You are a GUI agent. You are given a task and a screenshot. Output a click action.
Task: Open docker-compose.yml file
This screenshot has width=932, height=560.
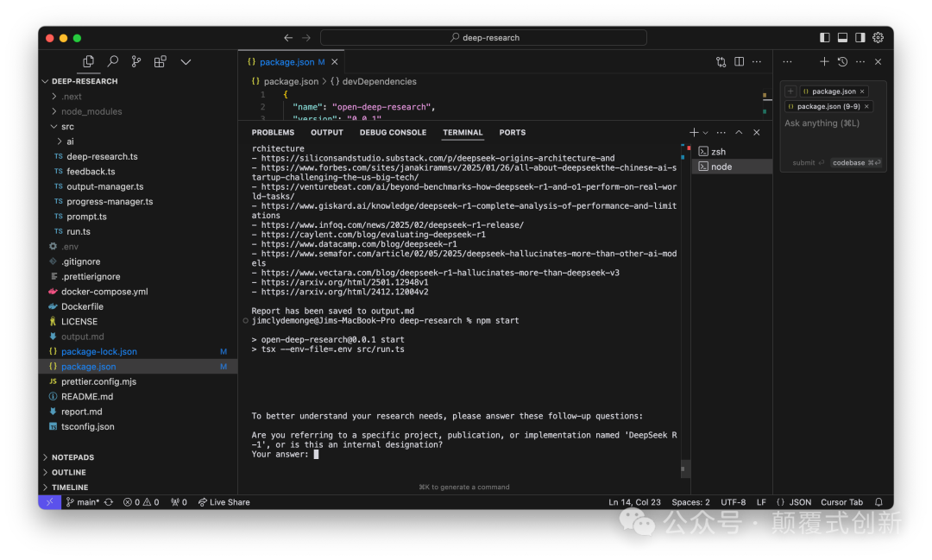(104, 292)
